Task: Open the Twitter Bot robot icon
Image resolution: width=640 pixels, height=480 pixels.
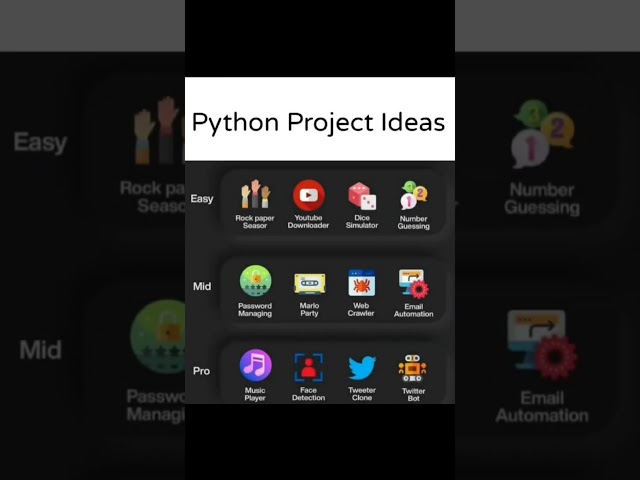Action: pos(413,368)
